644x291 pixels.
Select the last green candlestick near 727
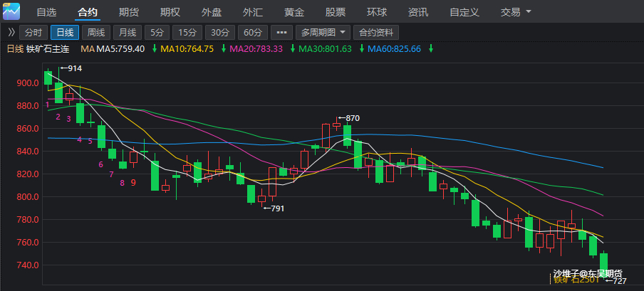click(603, 265)
